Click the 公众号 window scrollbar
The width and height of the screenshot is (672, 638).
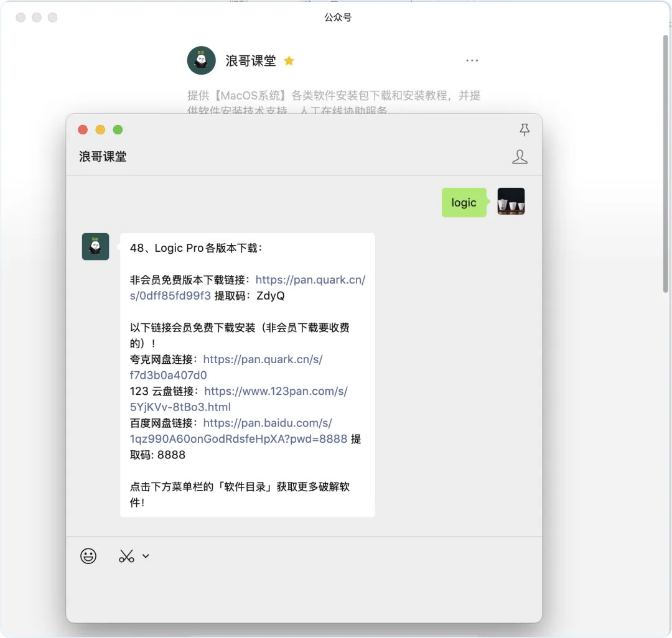[x=666, y=163]
